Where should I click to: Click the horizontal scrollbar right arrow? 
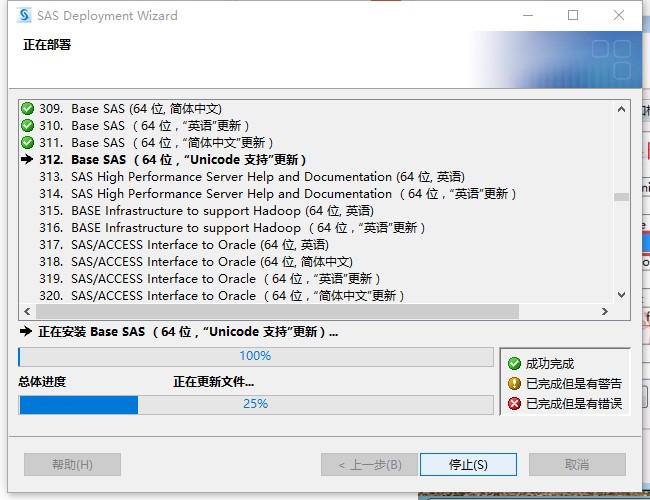[605, 311]
